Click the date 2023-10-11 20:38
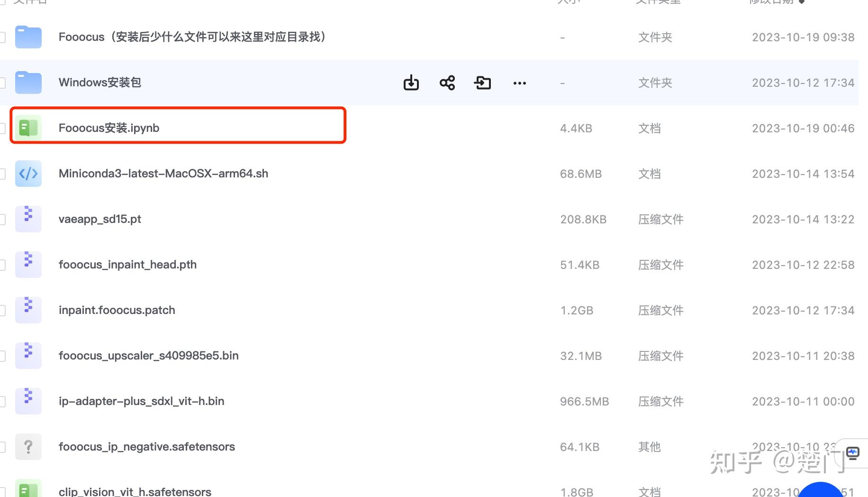868x497 pixels. (x=803, y=356)
